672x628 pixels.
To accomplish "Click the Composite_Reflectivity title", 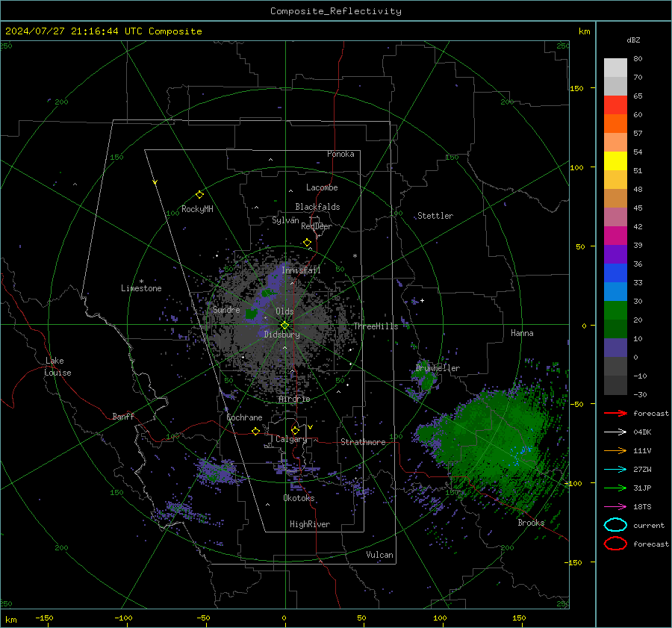I will click(x=336, y=11).
